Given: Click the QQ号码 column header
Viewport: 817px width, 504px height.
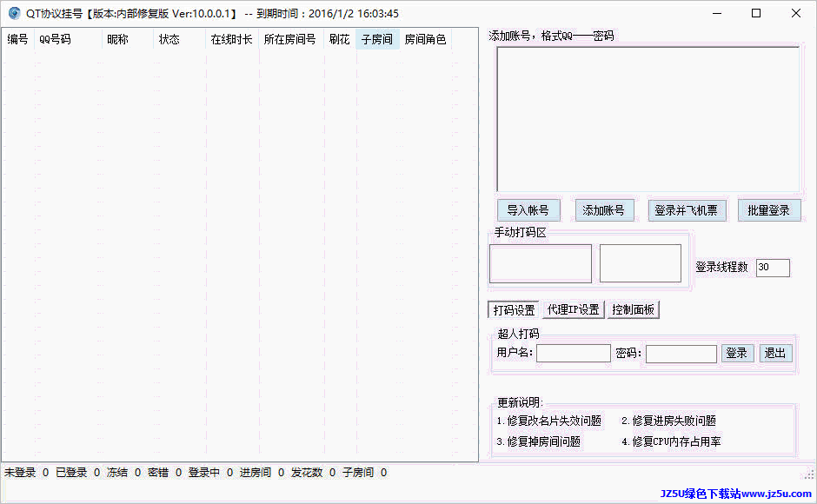Looking at the screenshot, I should 69,39.
